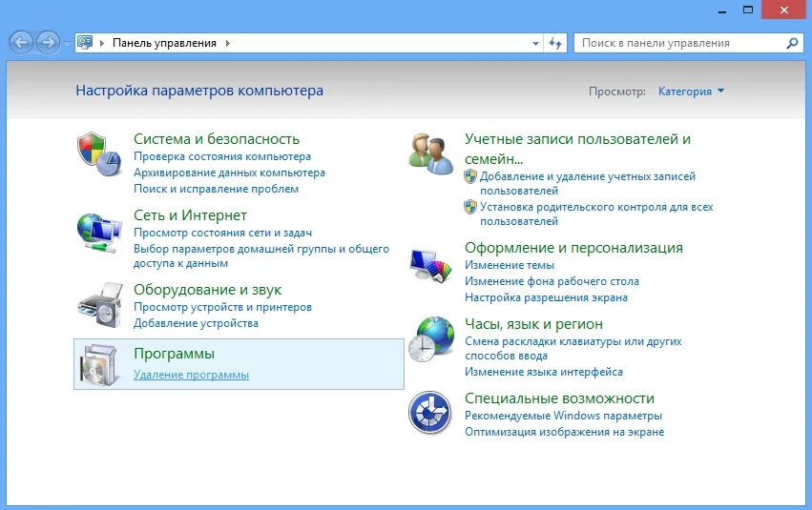Image resolution: width=812 pixels, height=510 pixels.
Task: Open the Appearance and Personalization monitor icon
Action: (430, 265)
